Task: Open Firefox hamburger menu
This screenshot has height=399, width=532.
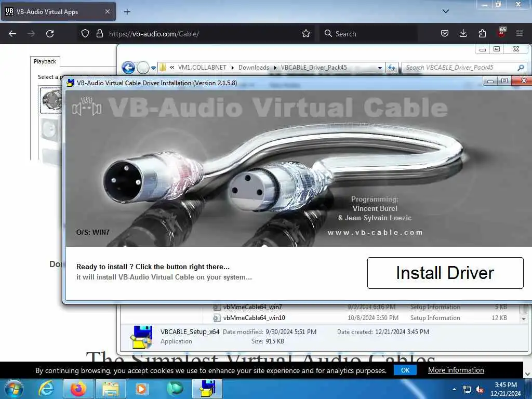Action: click(520, 34)
